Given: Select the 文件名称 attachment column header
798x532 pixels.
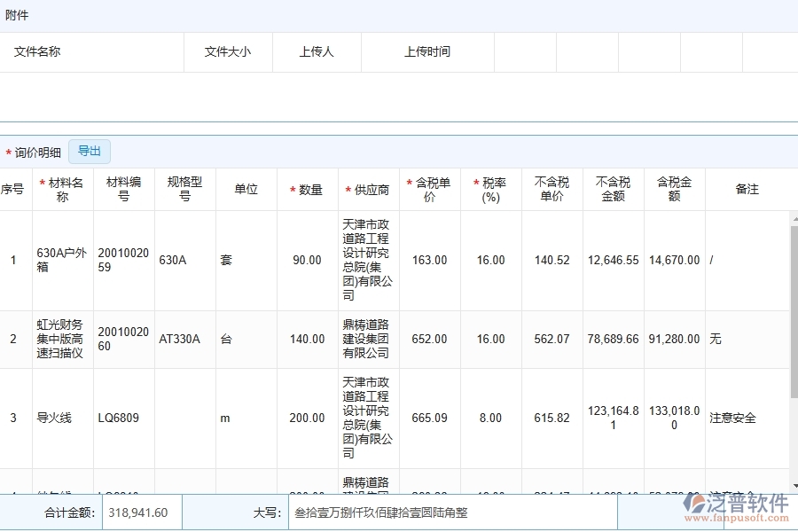Looking at the screenshot, I should click(x=37, y=52).
